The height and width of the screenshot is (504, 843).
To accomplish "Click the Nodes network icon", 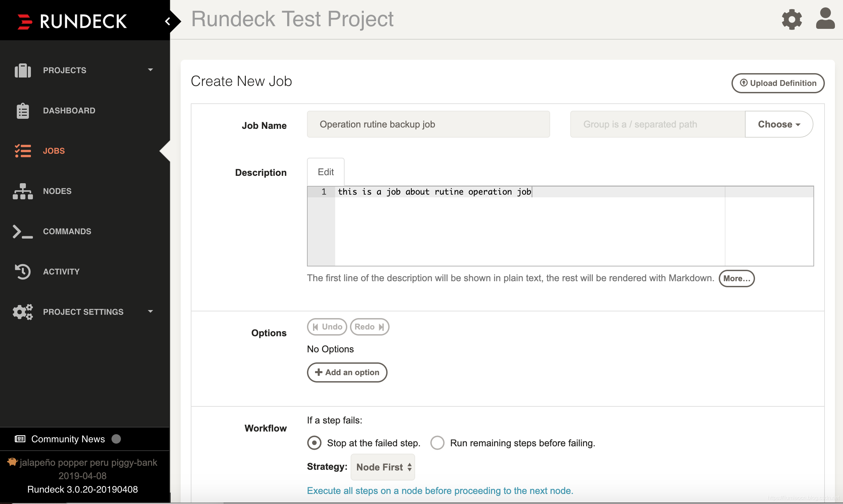I will tap(23, 191).
